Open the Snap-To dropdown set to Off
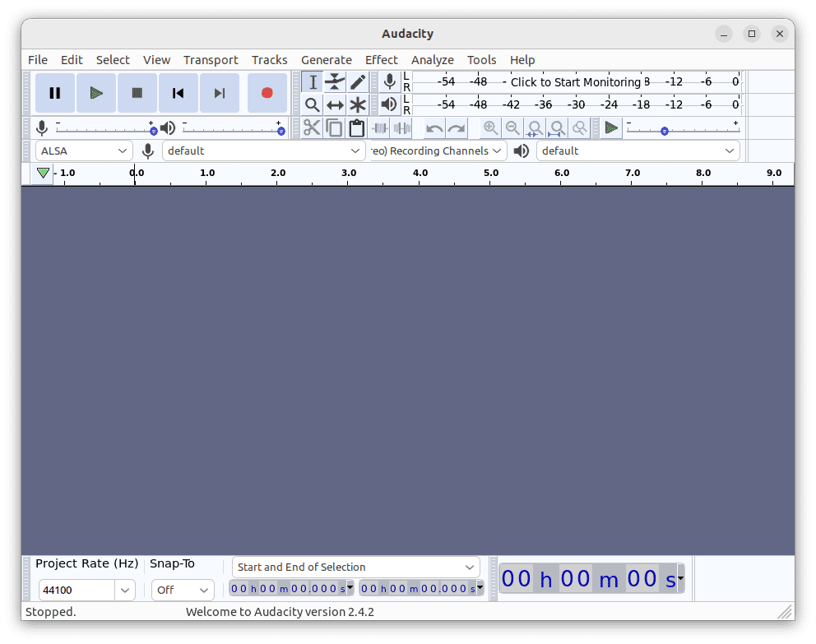The width and height of the screenshot is (816, 644). (x=183, y=590)
